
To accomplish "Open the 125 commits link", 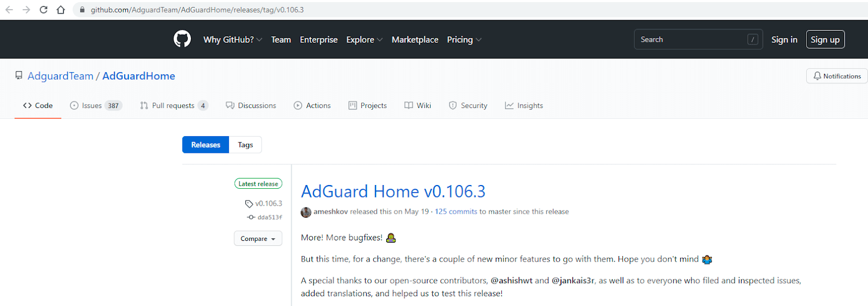I will tap(456, 212).
